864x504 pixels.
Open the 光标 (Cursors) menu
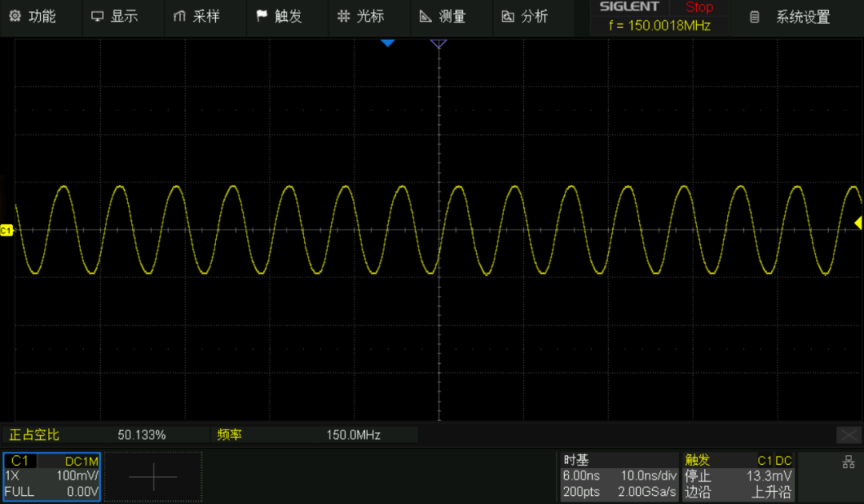(x=361, y=17)
